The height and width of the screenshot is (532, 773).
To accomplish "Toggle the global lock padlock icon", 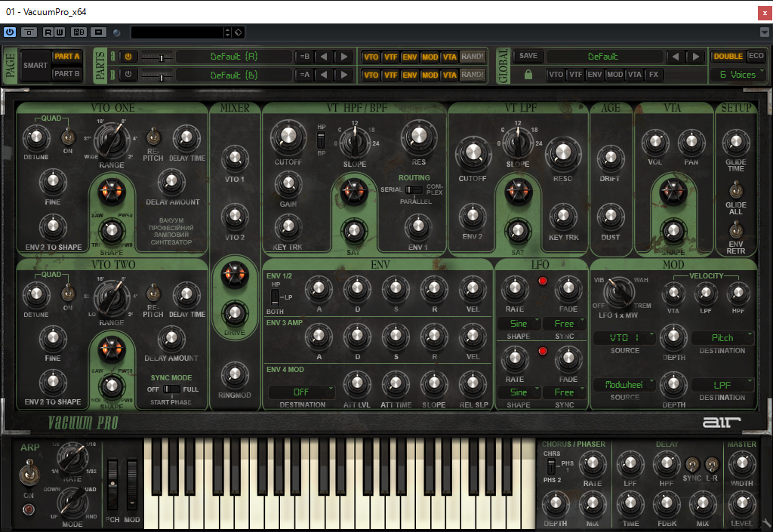I will 528,75.
